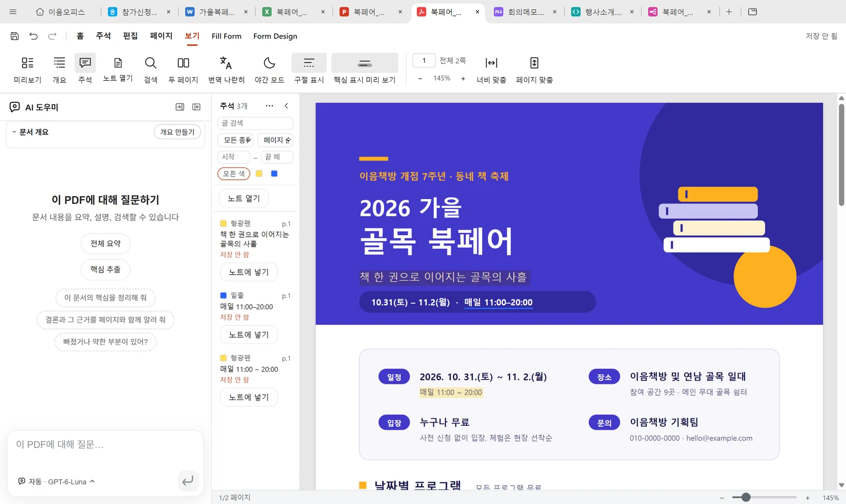Image resolution: width=846 pixels, height=504 pixels.
Task: Click 페이지 맞춤 fit page
Action: 535,69
